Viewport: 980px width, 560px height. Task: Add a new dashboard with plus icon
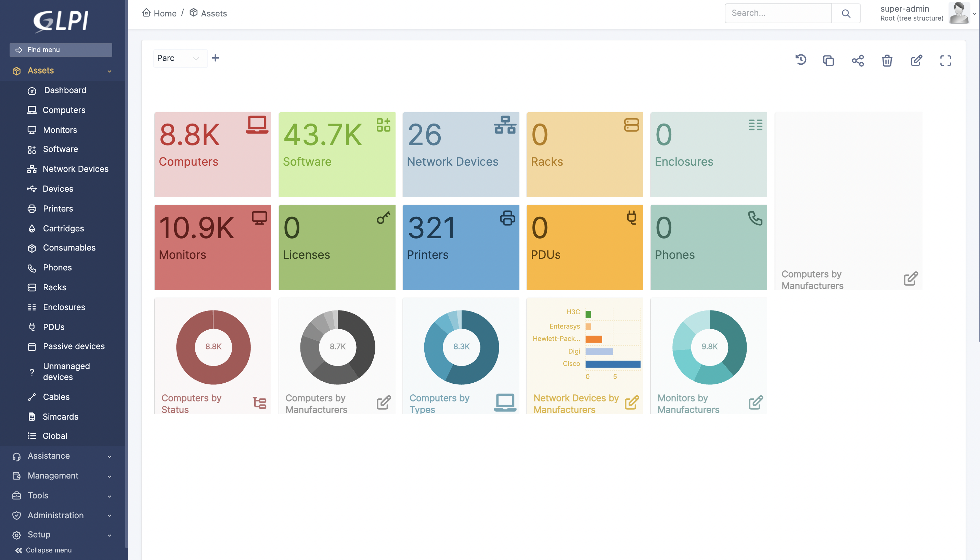tap(216, 58)
